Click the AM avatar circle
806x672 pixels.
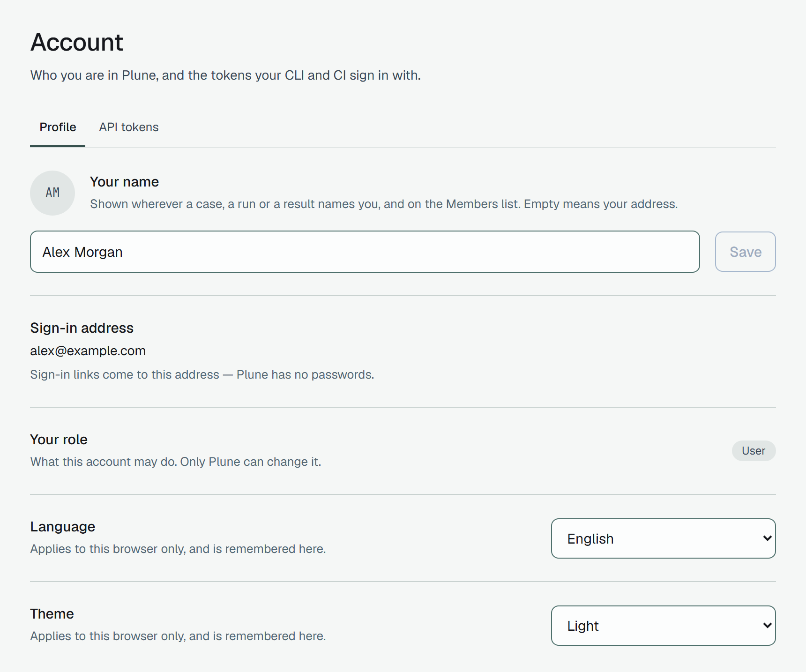click(52, 193)
